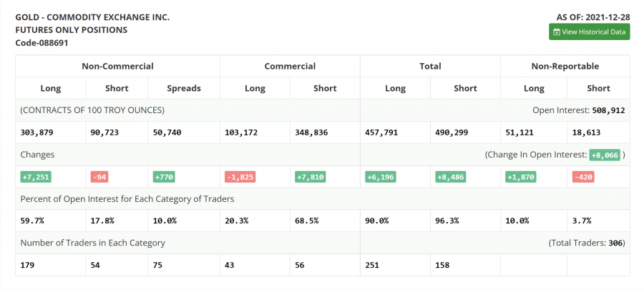Click the trader count 56
The image size is (644, 290).
[299, 265]
